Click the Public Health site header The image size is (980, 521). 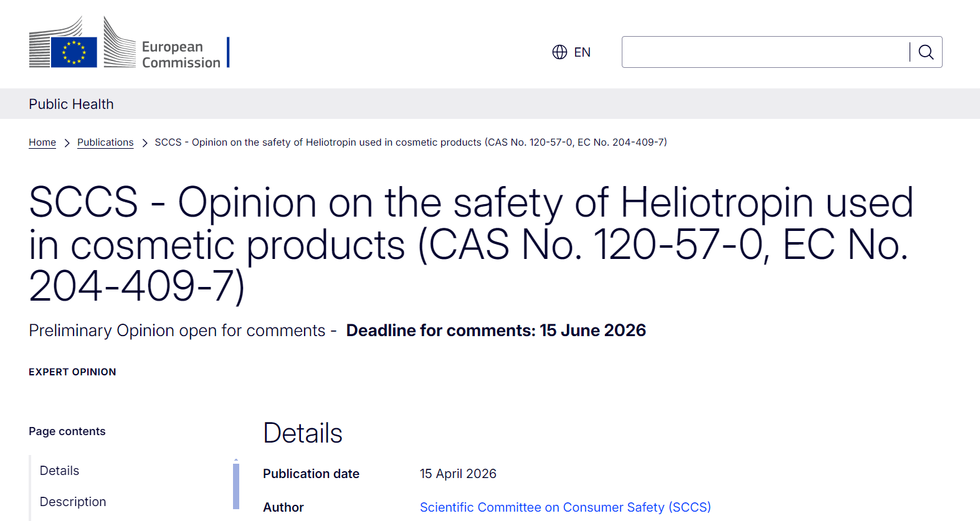pos(71,104)
